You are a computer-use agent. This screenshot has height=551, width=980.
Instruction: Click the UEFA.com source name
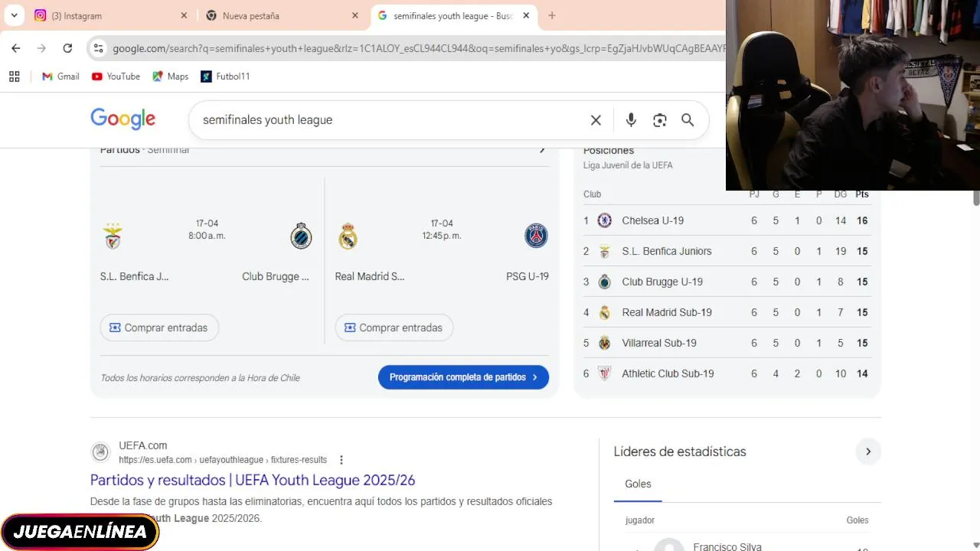pyautogui.click(x=143, y=445)
